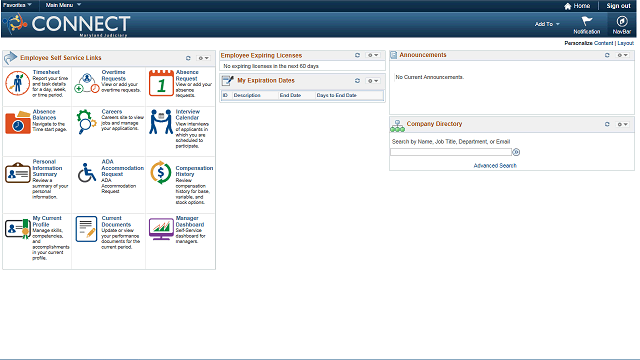
Task: Open Employee Expiring Licenses settings dropdown
Action: 373,55
